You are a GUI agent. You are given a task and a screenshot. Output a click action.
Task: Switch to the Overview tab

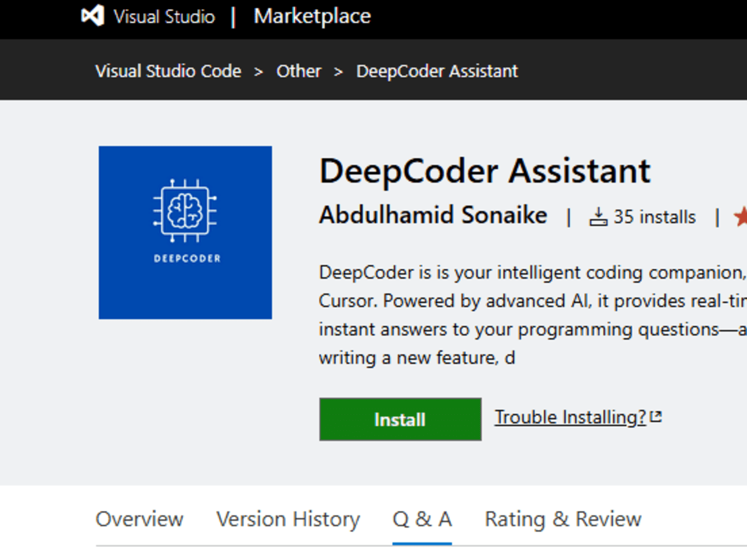(x=139, y=519)
